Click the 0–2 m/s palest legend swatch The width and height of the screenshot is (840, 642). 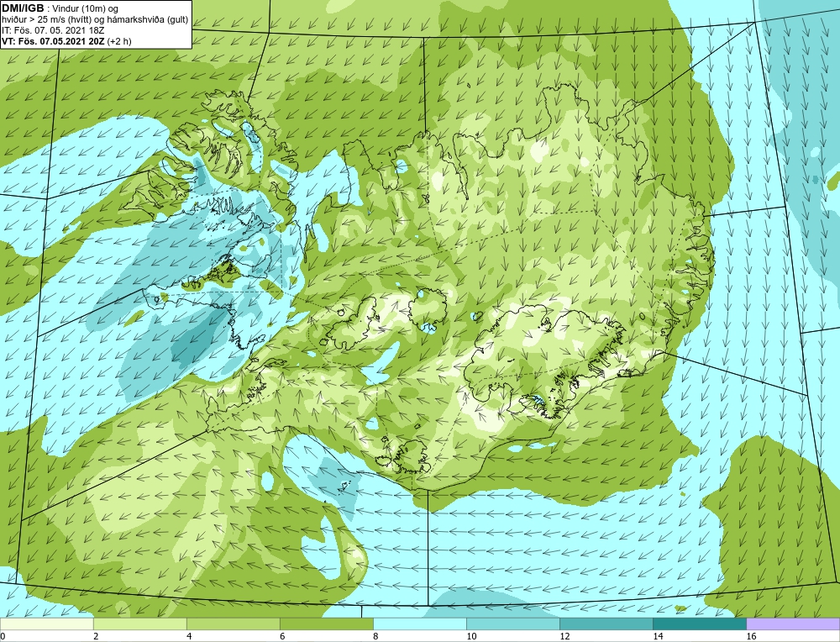46,624
